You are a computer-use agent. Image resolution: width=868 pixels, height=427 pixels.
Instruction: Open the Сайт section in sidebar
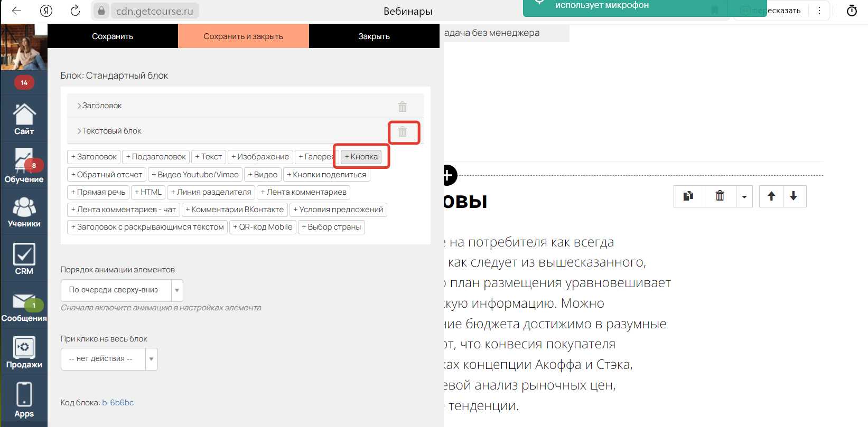coord(24,119)
